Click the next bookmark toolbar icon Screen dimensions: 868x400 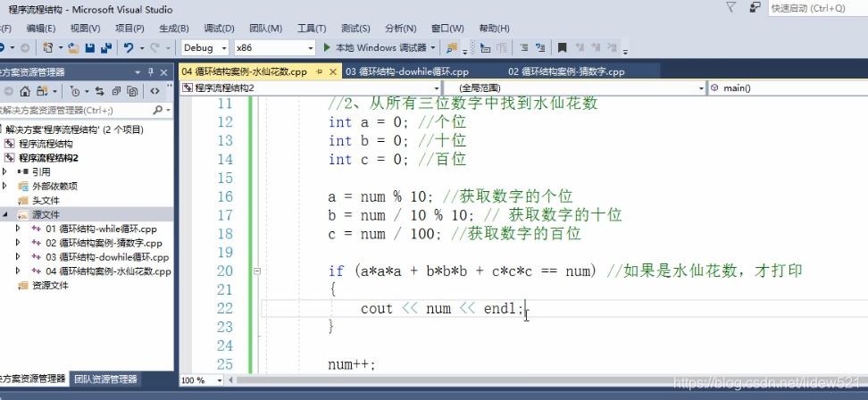coord(596,47)
